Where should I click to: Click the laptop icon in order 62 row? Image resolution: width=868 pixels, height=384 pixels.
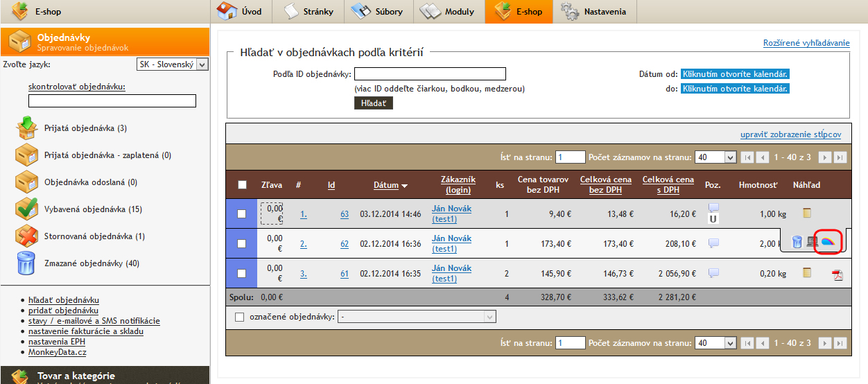click(812, 243)
